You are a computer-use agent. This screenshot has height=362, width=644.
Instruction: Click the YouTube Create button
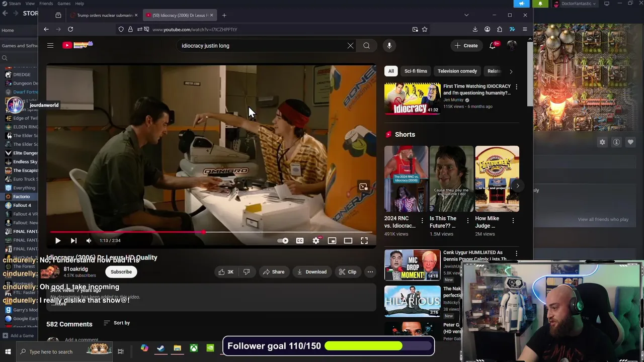[x=466, y=46]
